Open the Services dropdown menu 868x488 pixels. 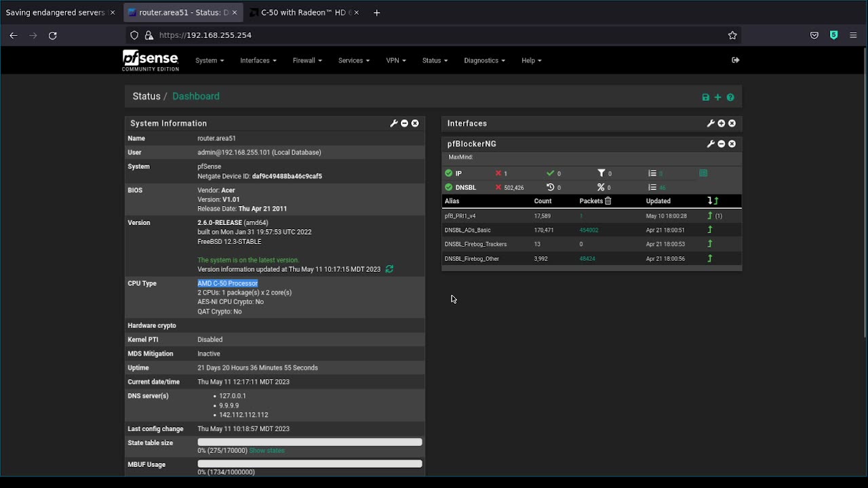point(354,60)
